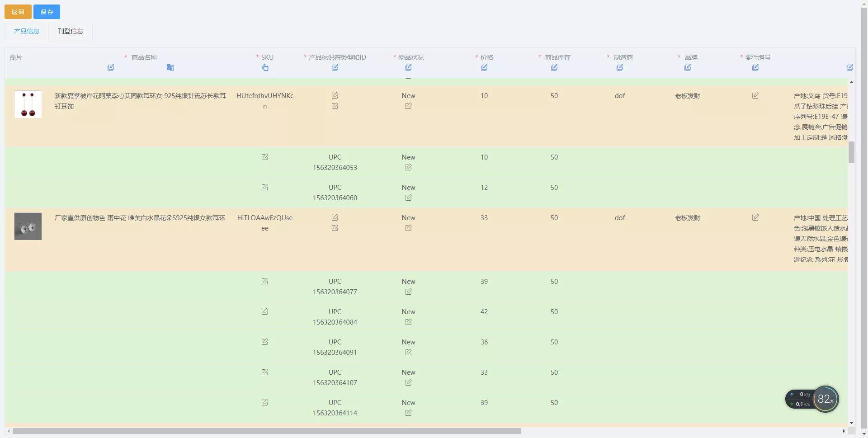Image resolution: width=868 pixels, height=438 pixels.
Task: Edit SKU for the UPC 156320364053 row
Action: 265,157
